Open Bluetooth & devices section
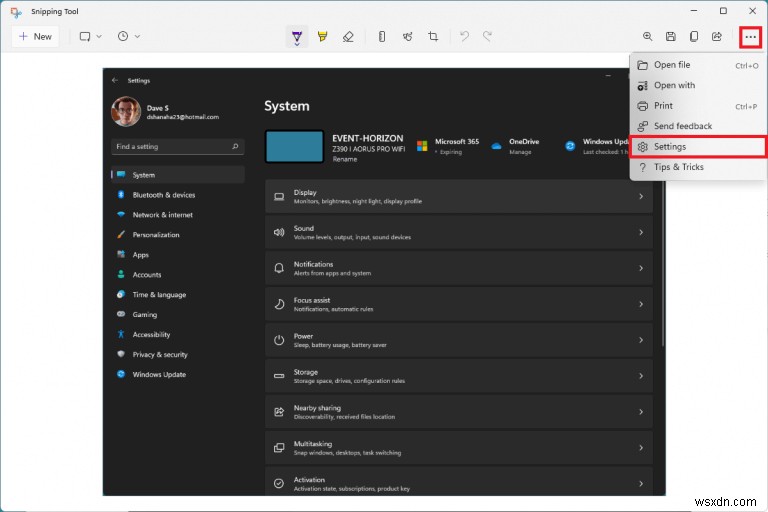768x512 pixels. (x=178, y=195)
